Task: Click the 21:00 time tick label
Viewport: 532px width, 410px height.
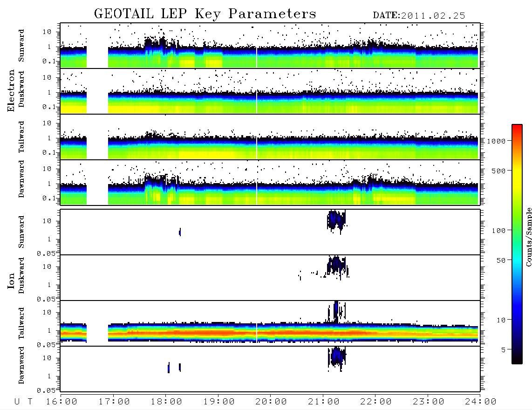Action: 324,402
